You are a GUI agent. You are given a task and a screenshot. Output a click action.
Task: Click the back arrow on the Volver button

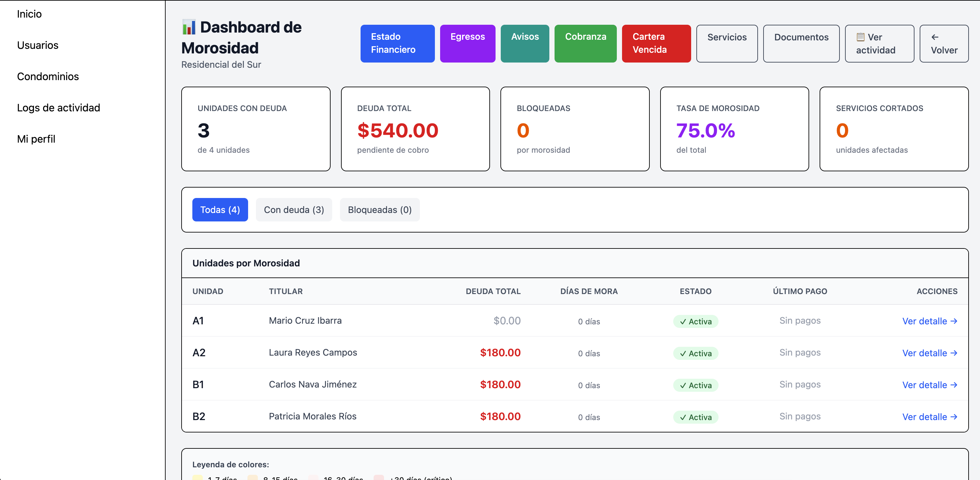pos(935,37)
